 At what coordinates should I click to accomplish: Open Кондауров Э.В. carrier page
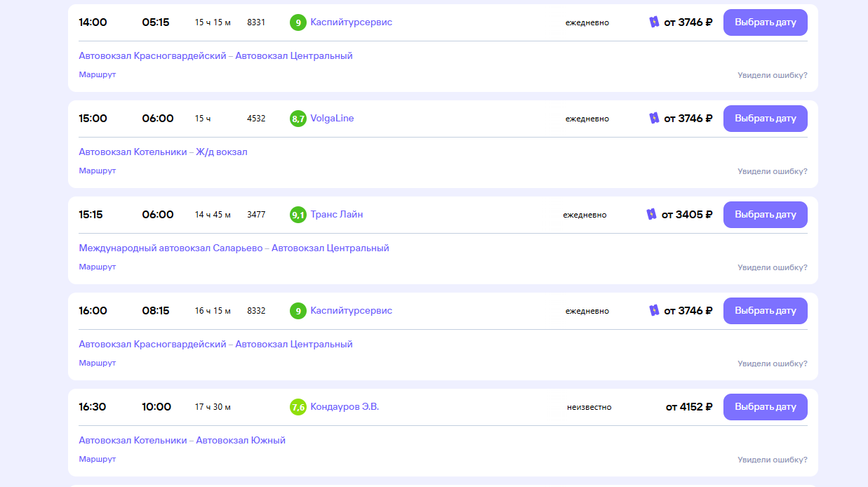click(345, 407)
